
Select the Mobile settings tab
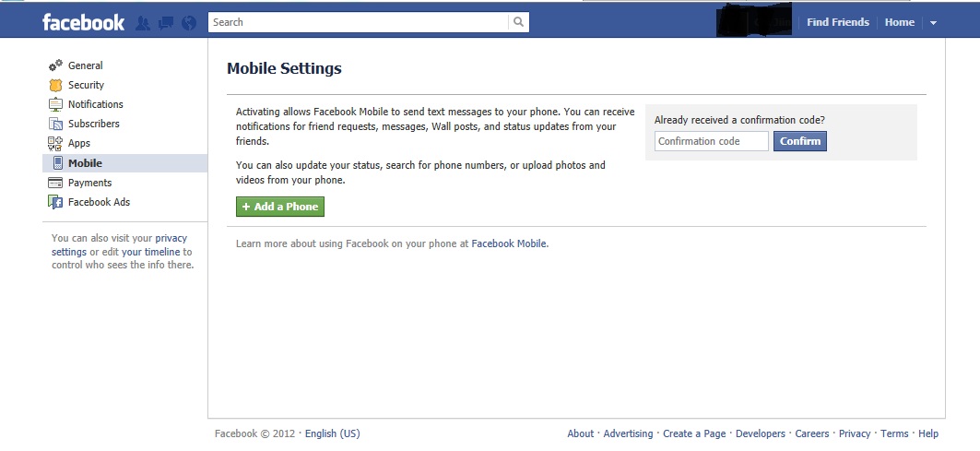(x=125, y=163)
